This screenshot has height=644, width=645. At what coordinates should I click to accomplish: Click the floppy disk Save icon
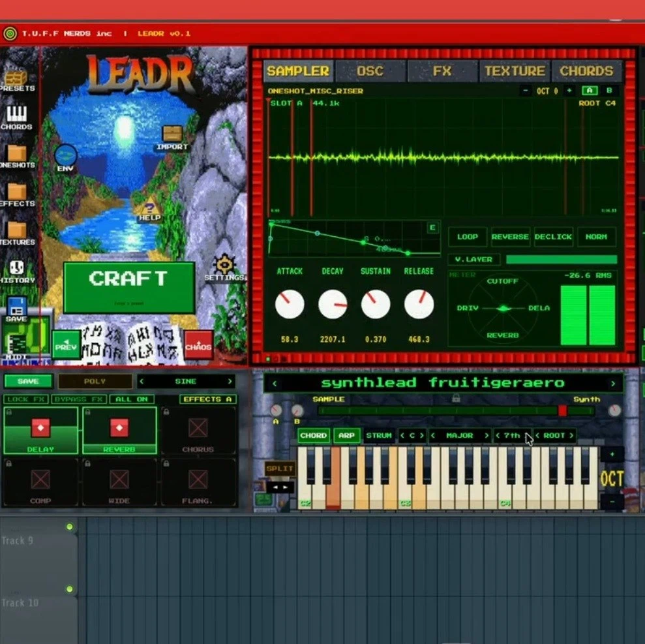click(16, 306)
